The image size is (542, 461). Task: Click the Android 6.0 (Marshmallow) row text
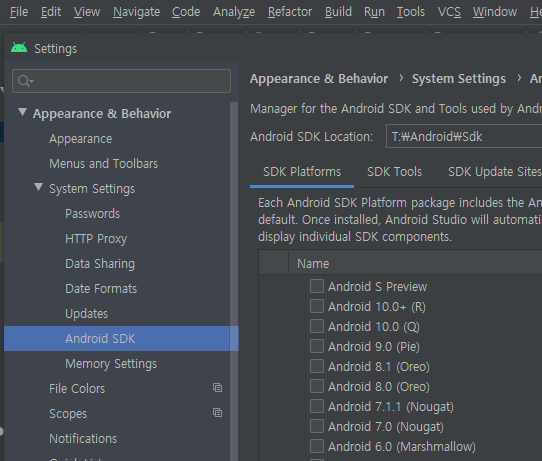402,447
